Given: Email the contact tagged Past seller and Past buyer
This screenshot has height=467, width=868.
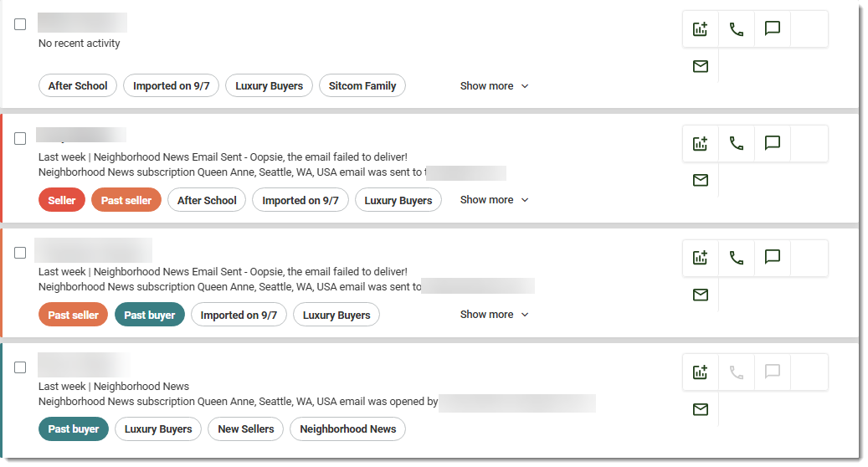Looking at the screenshot, I should 701,295.
